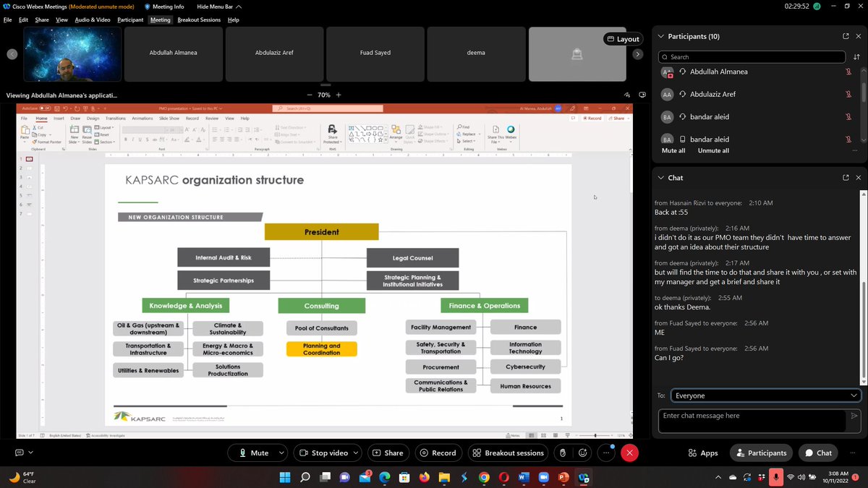The height and width of the screenshot is (488, 868).
Task: Select Fuad Sayed video tile
Action: 375,54
